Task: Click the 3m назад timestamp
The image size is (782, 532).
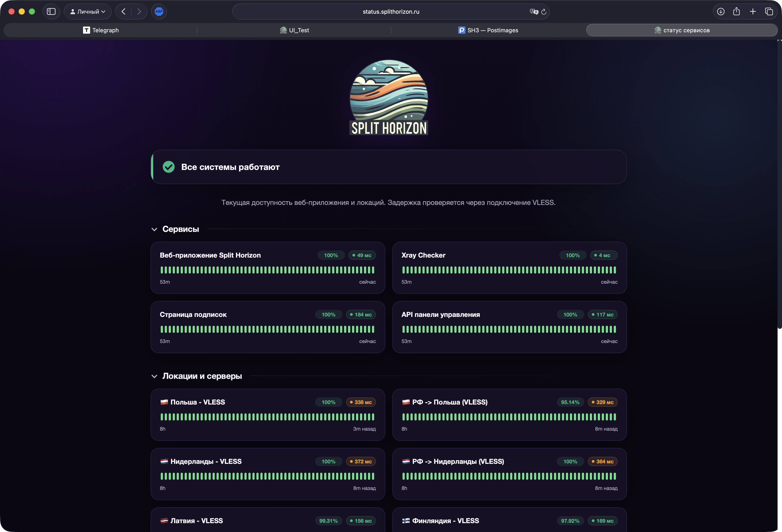Action: point(364,429)
